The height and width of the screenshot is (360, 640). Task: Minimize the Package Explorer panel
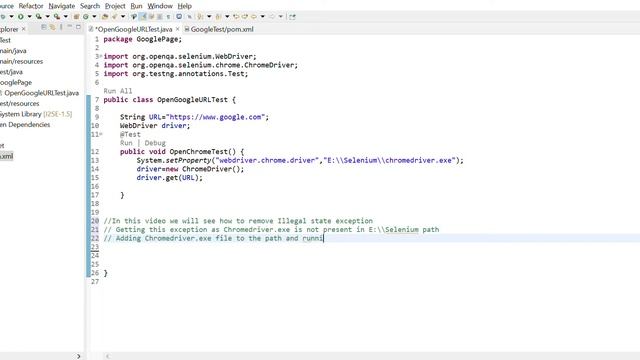[x=69, y=27]
